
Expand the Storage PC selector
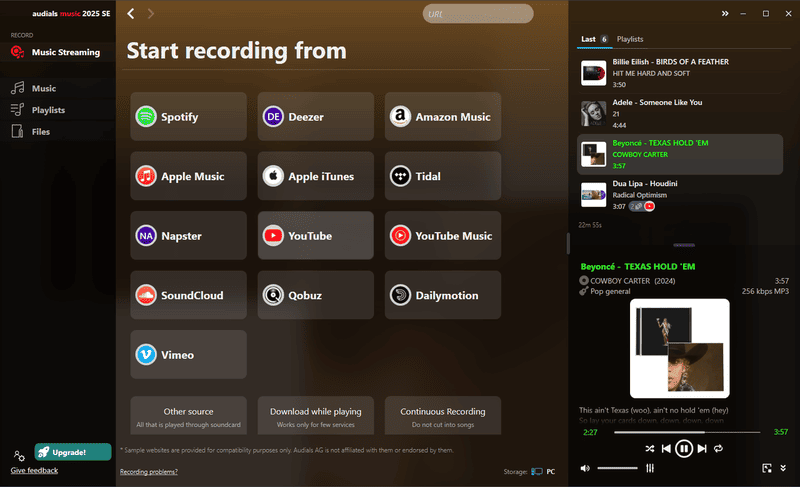click(x=543, y=471)
